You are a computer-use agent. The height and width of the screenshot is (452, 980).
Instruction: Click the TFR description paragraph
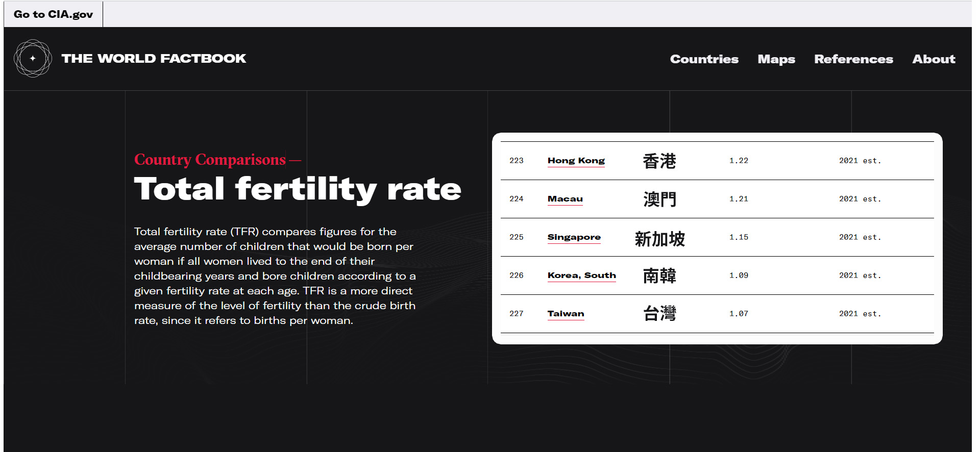pyautogui.click(x=275, y=276)
